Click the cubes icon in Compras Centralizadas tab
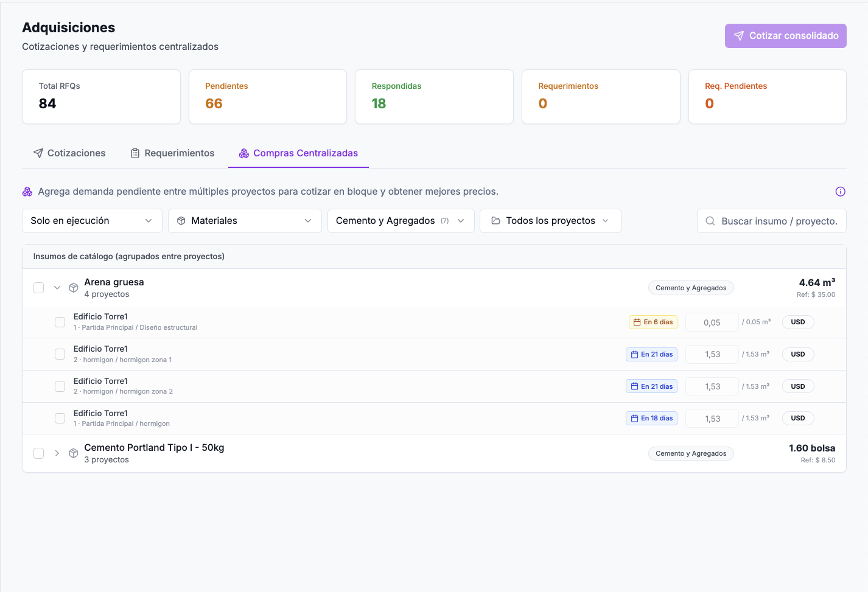This screenshot has height=592, width=868. click(244, 153)
